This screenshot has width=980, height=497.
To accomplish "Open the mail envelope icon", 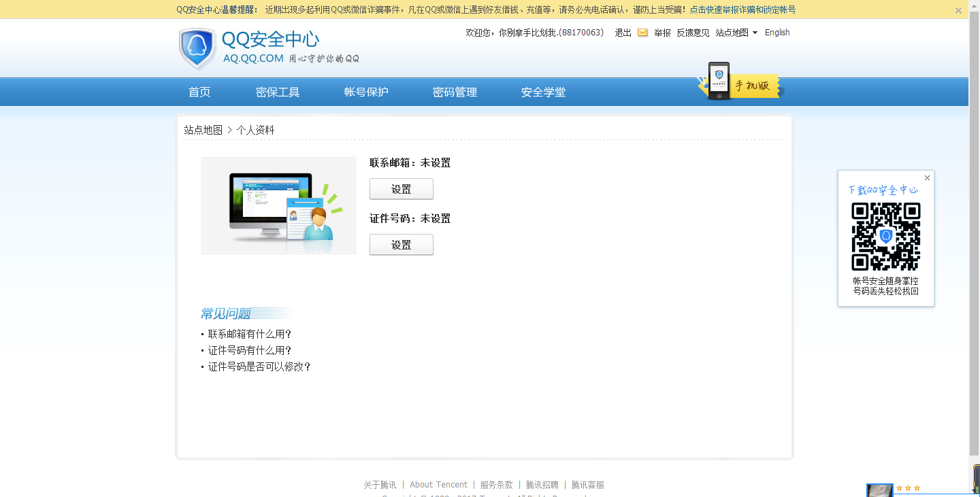I will click(x=642, y=33).
